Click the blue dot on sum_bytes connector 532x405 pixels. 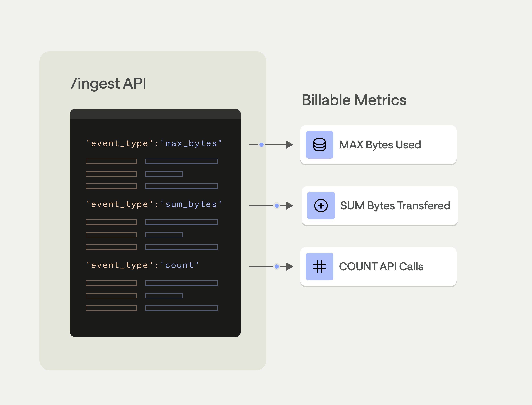tap(277, 206)
